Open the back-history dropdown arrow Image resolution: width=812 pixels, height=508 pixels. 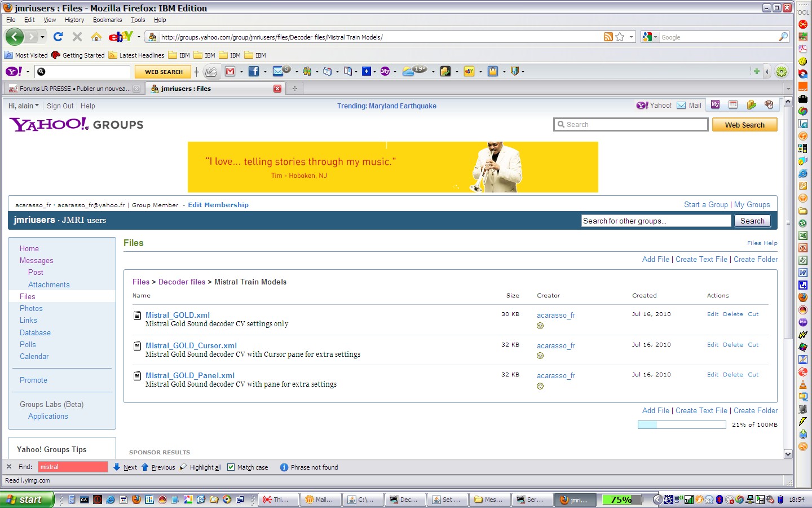[42, 37]
